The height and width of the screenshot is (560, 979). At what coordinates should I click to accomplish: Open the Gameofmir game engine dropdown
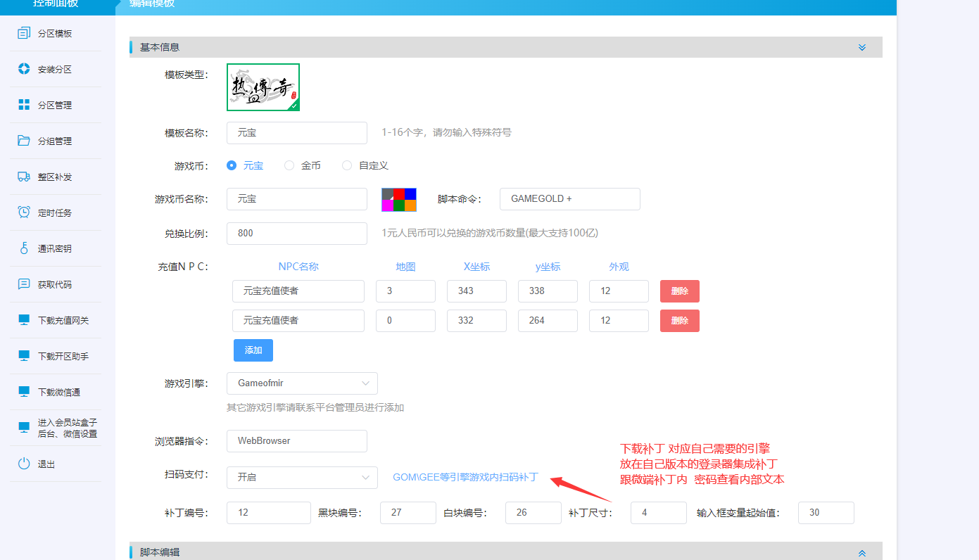coord(302,383)
